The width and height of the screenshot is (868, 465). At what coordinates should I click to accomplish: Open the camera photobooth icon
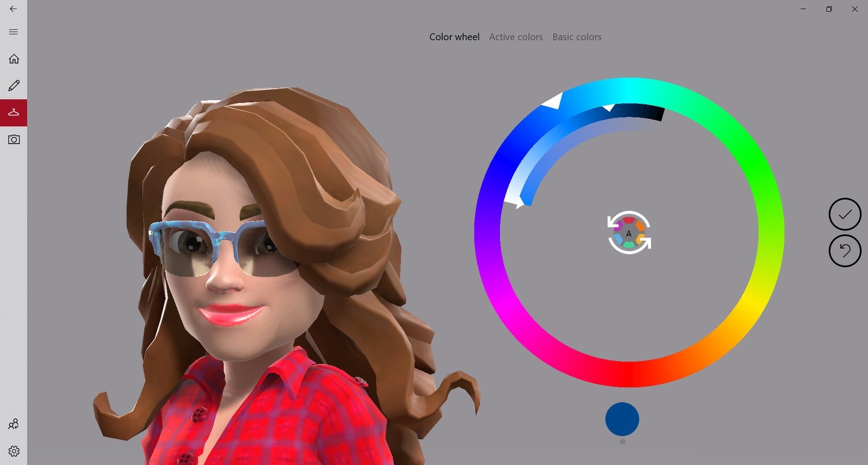tap(14, 140)
